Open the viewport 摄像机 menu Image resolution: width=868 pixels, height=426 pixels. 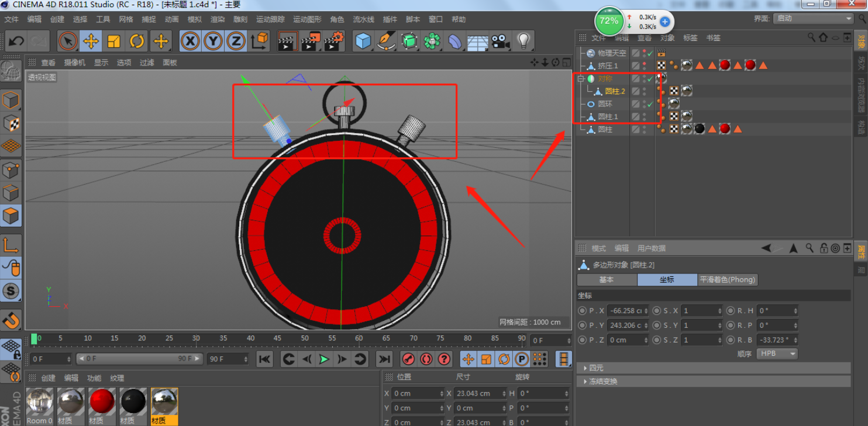pyautogui.click(x=75, y=63)
